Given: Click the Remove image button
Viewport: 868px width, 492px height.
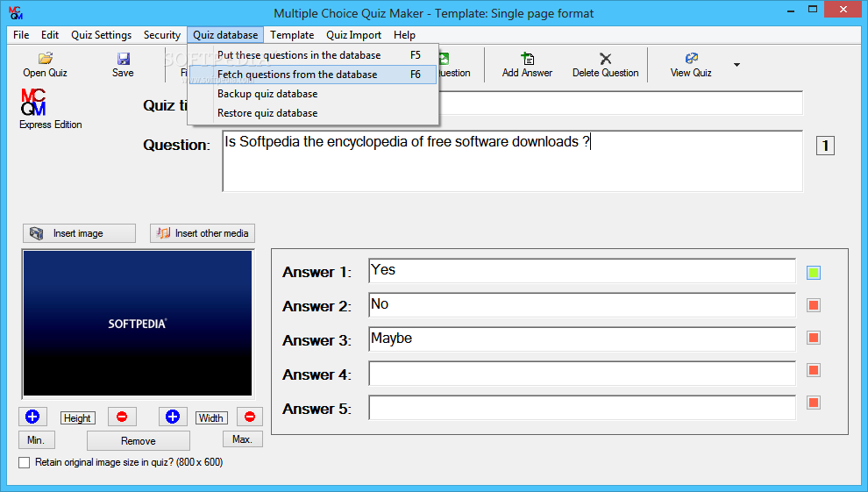Looking at the screenshot, I should 139,441.
